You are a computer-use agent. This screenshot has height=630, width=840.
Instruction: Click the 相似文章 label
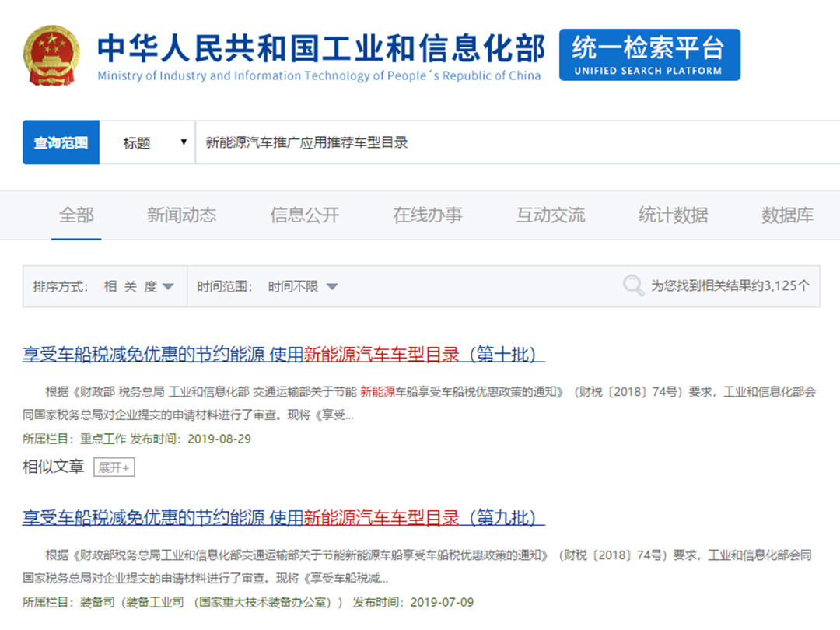pos(53,467)
